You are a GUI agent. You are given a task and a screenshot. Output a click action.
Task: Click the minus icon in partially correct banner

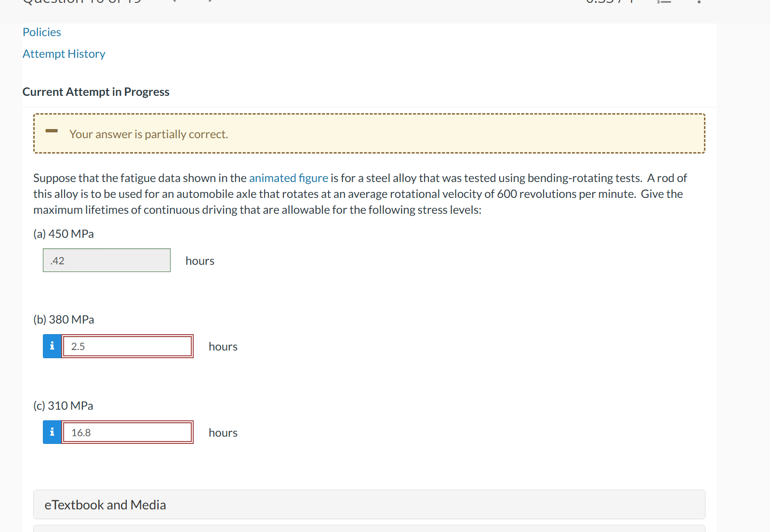pos(52,131)
